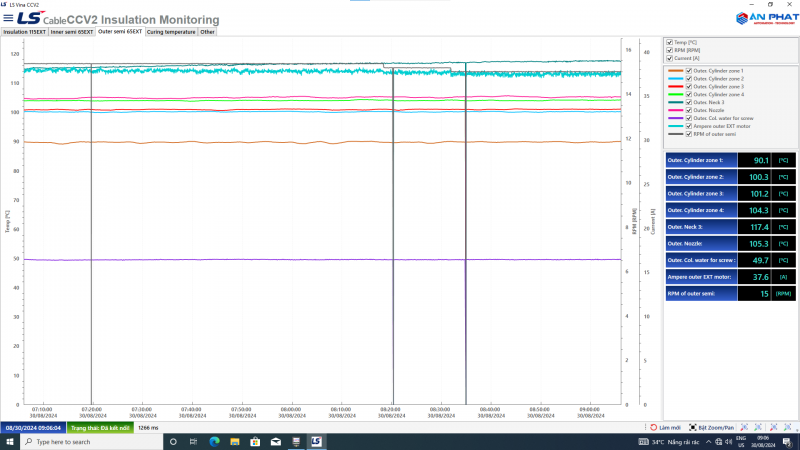This screenshot has height=450, width=800.
Task: Open the LS Vina CCV2 taskbar icon
Action: [x=316, y=441]
